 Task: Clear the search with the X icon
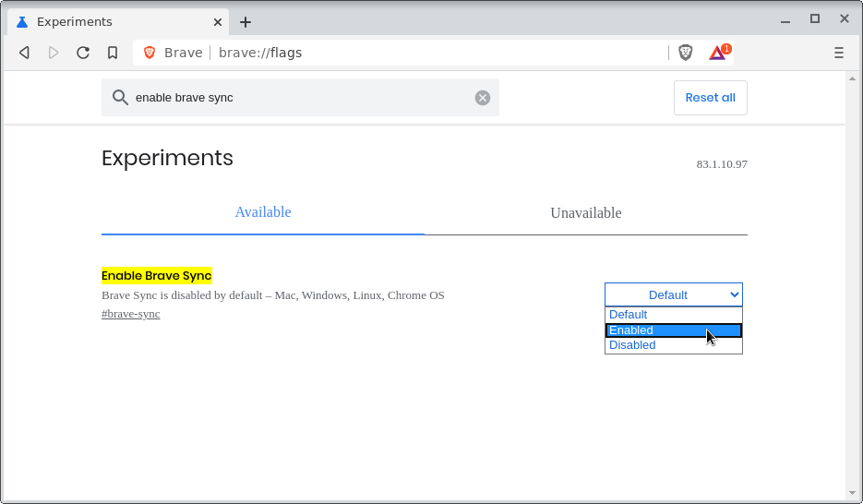click(x=482, y=98)
